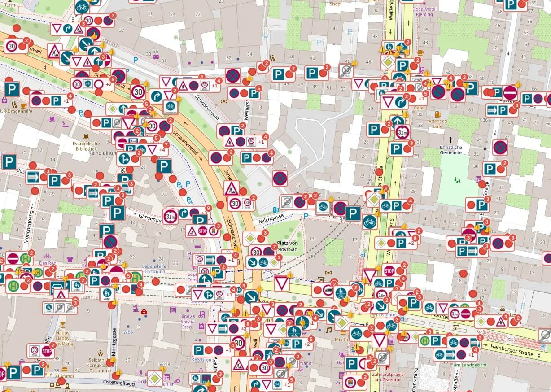Screen dimensions: 551x392
Task: Open the Fahrradstraße sign marker on Milchgasse
Action: coord(322,207)
